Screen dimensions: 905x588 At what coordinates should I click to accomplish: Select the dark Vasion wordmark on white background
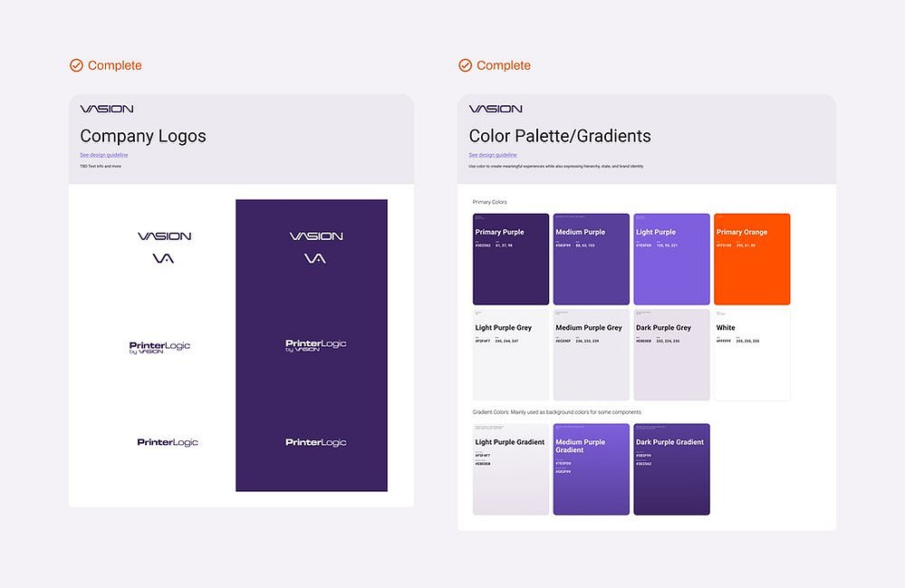pyautogui.click(x=165, y=236)
